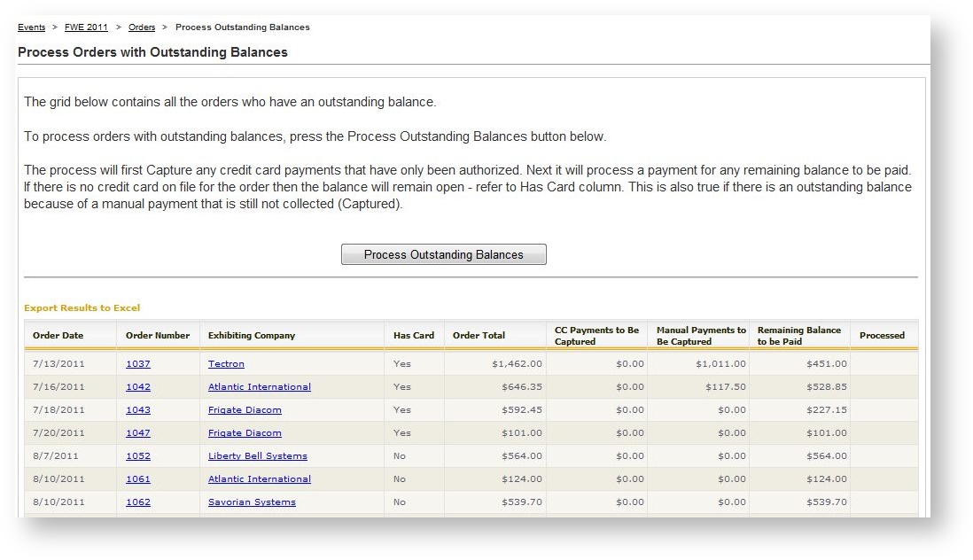Export Results to Excel
The width and height of the screenshot is (973, 560).
click(82, 307)
